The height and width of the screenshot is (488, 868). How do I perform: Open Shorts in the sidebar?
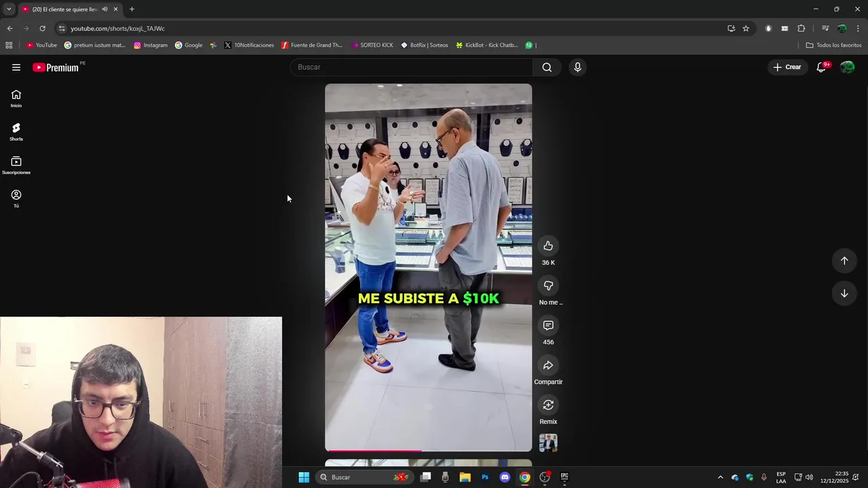(16, 132)
